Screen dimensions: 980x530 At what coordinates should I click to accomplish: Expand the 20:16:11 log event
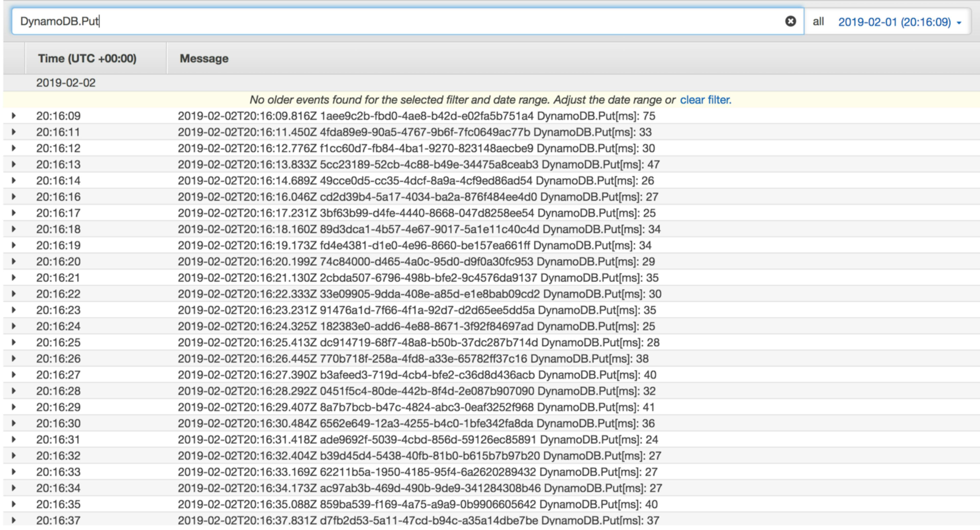(x=14, y=132)
